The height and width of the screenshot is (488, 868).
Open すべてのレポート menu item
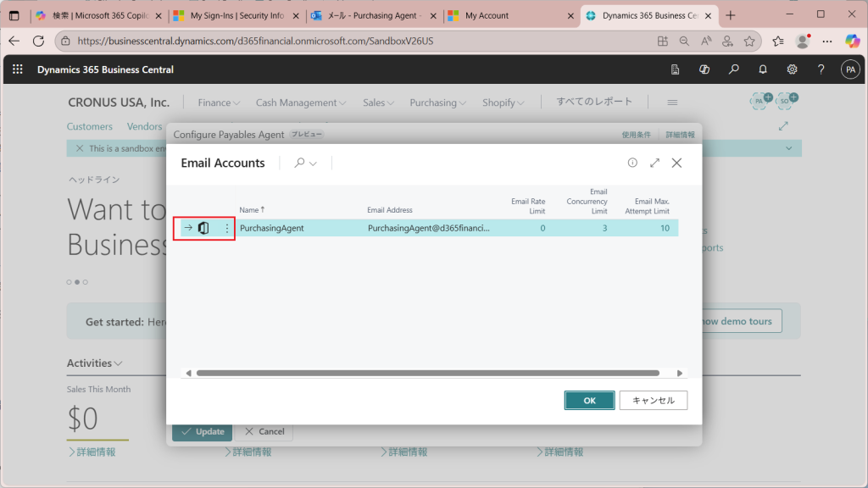point(594,102)
